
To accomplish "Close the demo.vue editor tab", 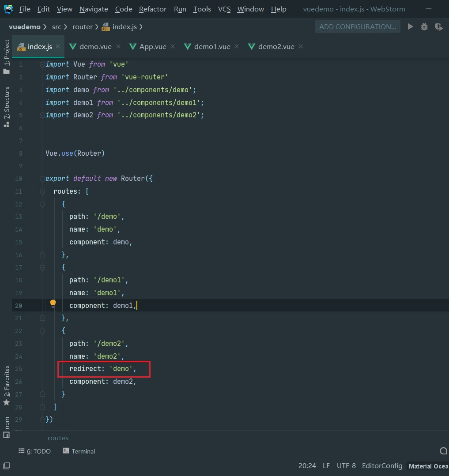I will coord(118,46).
